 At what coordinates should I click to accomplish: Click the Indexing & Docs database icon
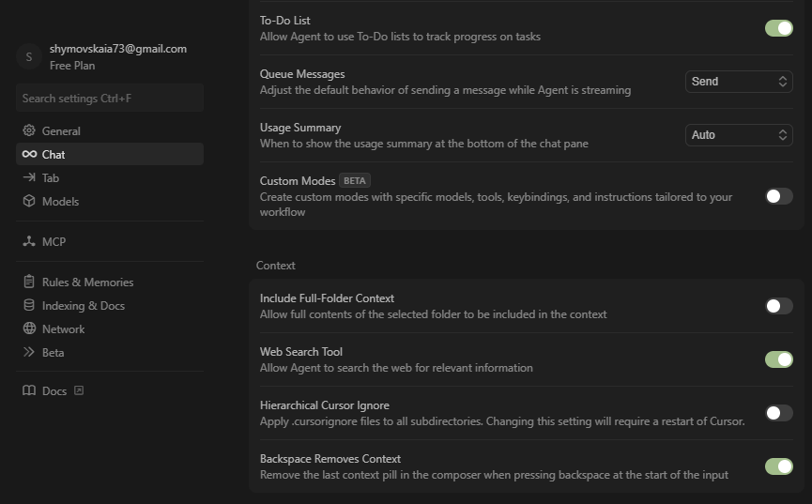[x=29, y=306]
